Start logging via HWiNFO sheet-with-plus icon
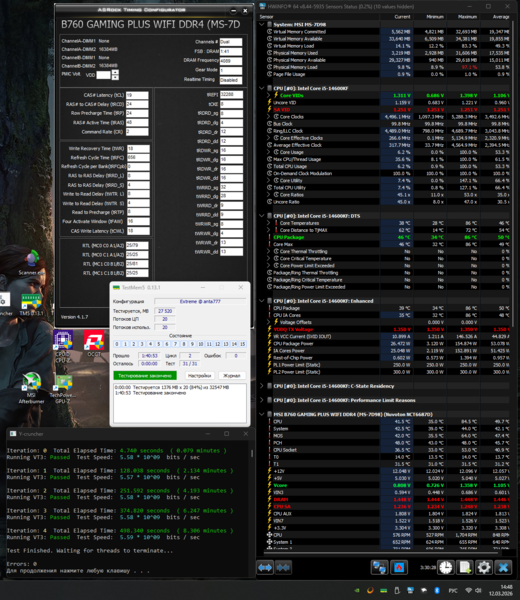 tap(465, 567)
